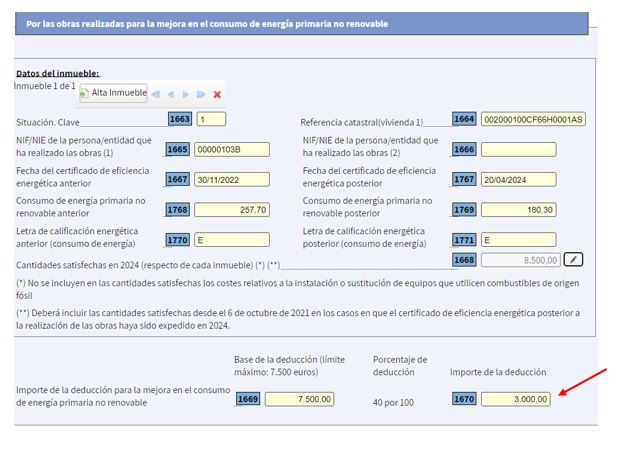Delete inmueble with the red X icon
Viewport: 619px width, 455px height.
(217, 94)
